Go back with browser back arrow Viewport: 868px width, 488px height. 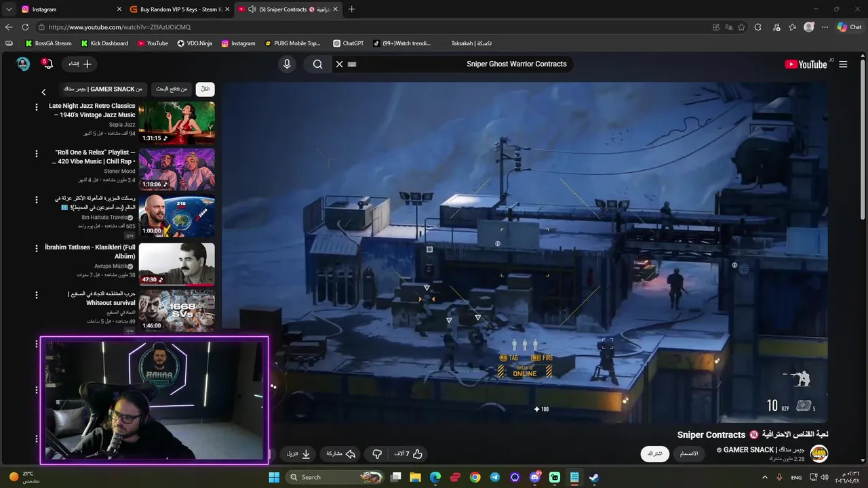tap(9, 27)
